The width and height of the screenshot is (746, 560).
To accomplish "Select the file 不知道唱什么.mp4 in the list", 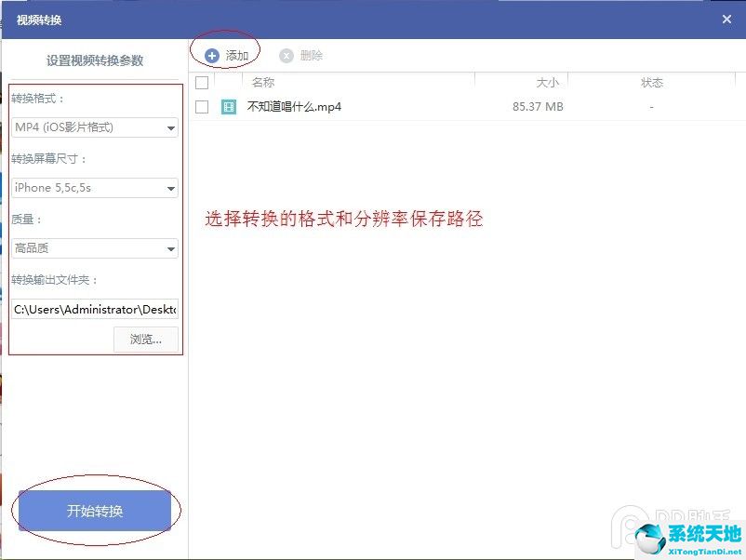I will (x=296, y=107).
